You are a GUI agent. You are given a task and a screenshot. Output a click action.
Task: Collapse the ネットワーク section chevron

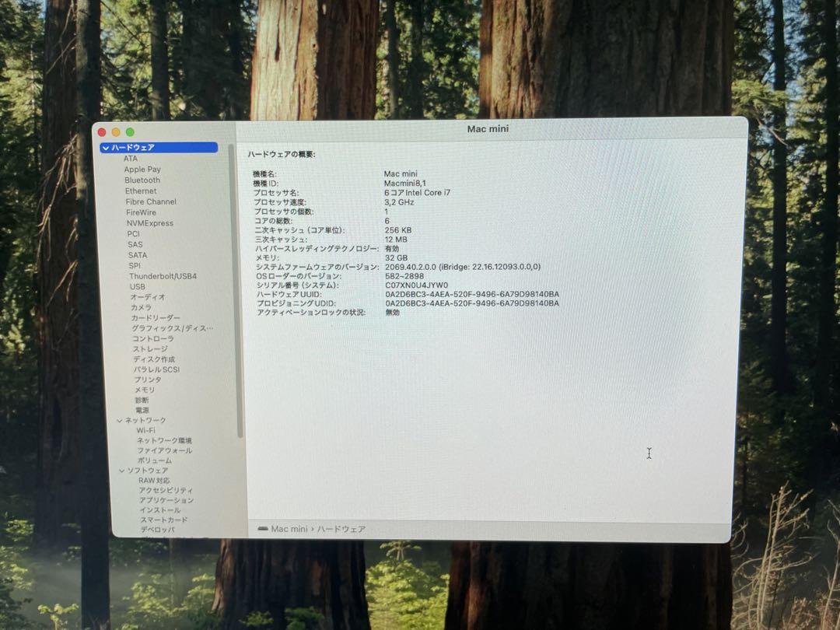click(120, 421)
